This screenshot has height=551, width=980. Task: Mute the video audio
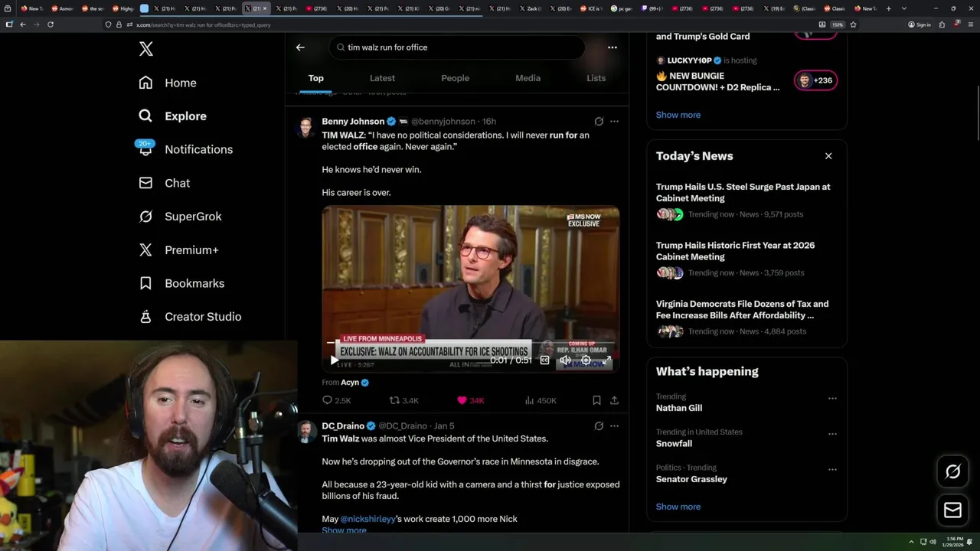pyautogui.click(x=565, y=360)
